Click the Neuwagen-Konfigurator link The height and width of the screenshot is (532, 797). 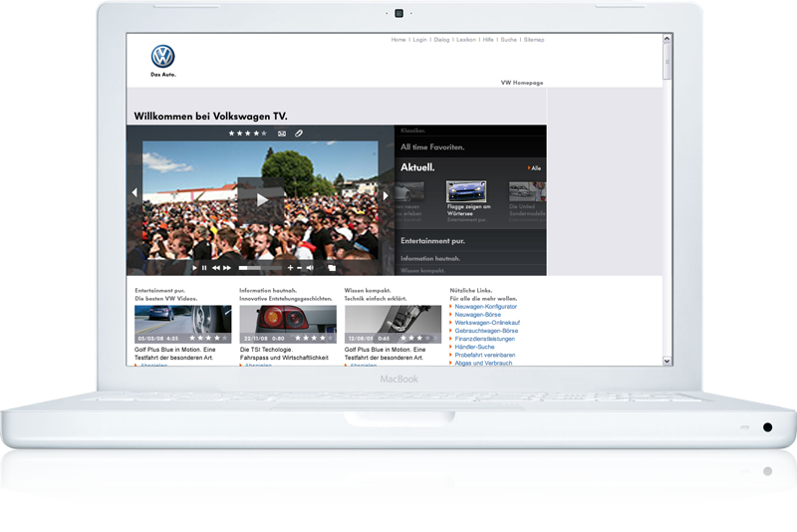pyautogui.click(x=484, y=307)
